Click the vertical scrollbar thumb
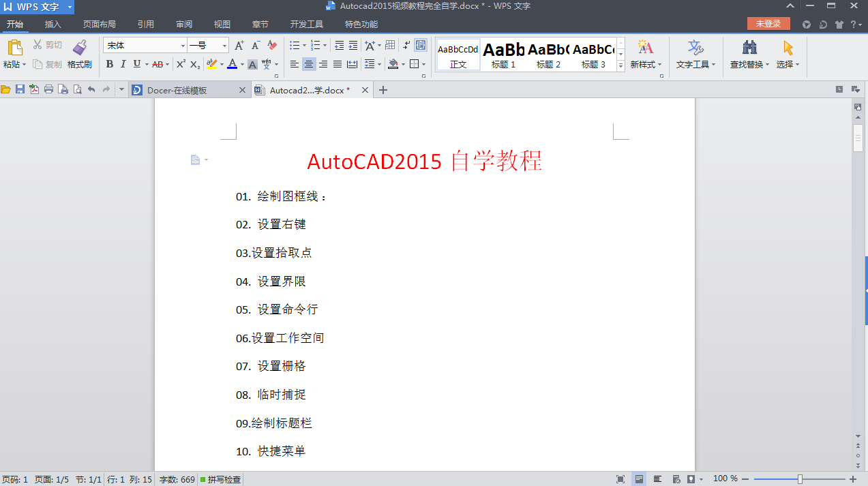The width and height of the screenshot is (868, 486). pos(858,137)
